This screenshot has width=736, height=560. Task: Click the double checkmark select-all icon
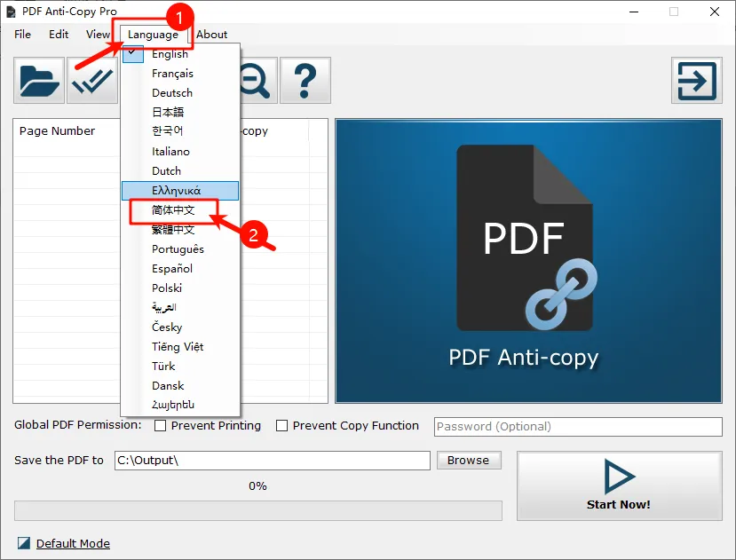(x=92, y=80)
